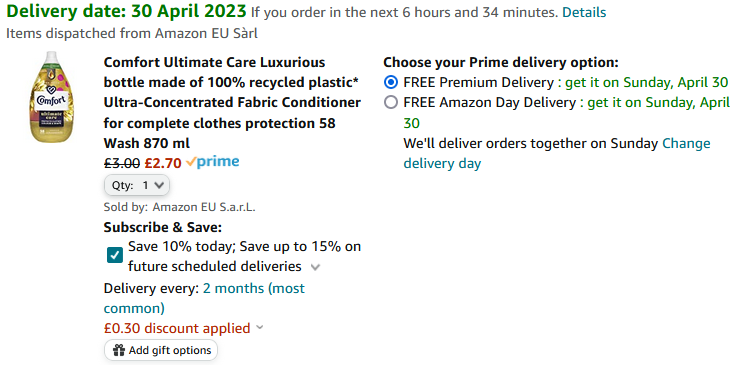
Task: Open the Qty dropdown
Action: tap(137, 186)
